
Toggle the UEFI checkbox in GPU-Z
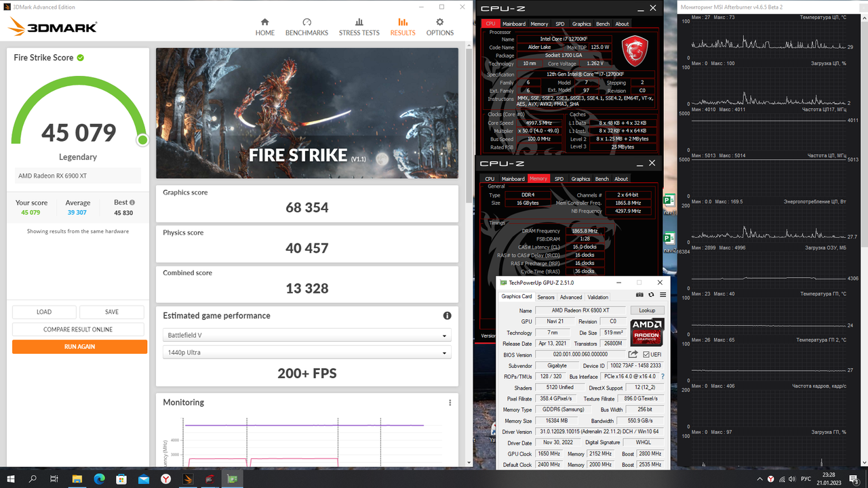pos(646,354)
